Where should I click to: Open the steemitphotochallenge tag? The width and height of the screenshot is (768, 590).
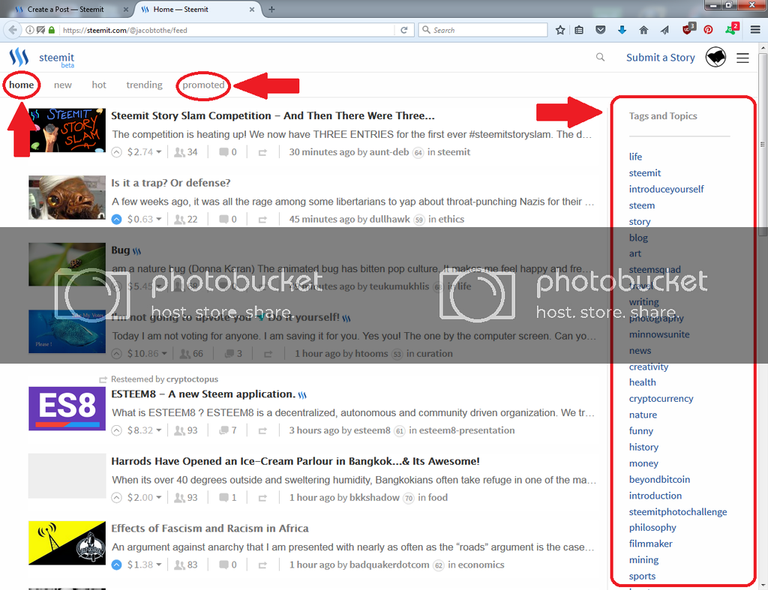pos(678,512)
